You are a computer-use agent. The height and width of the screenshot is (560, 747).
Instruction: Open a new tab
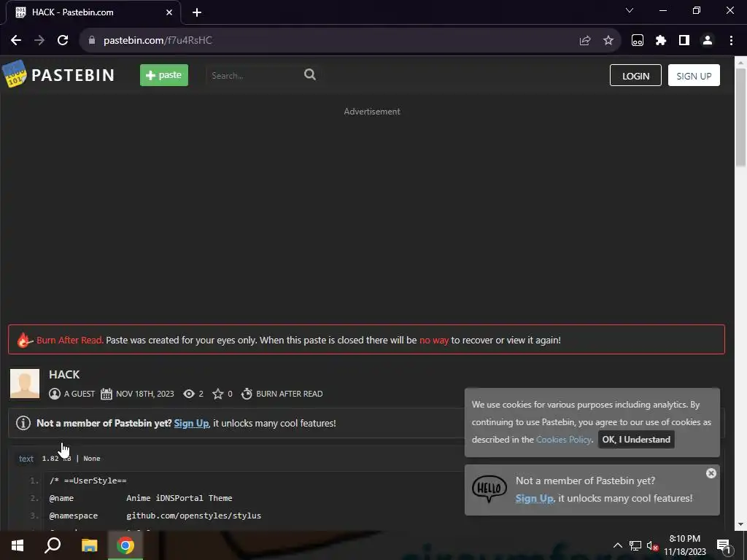[197, 12]
